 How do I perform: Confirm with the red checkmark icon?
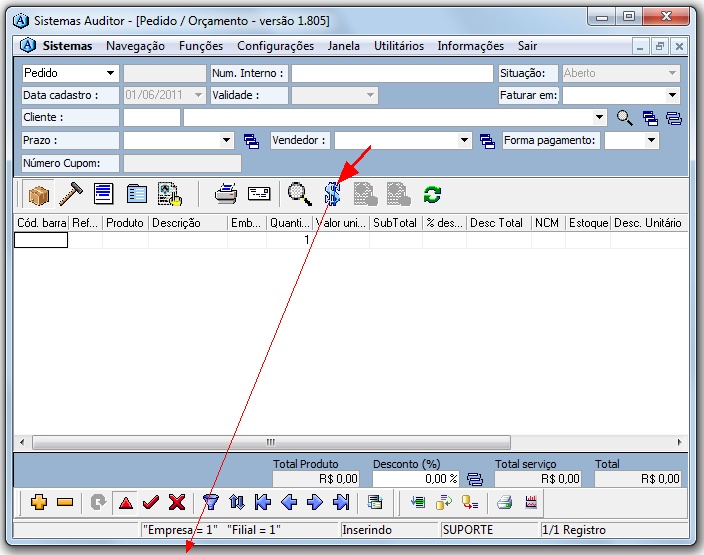click(x=151, y=502)
